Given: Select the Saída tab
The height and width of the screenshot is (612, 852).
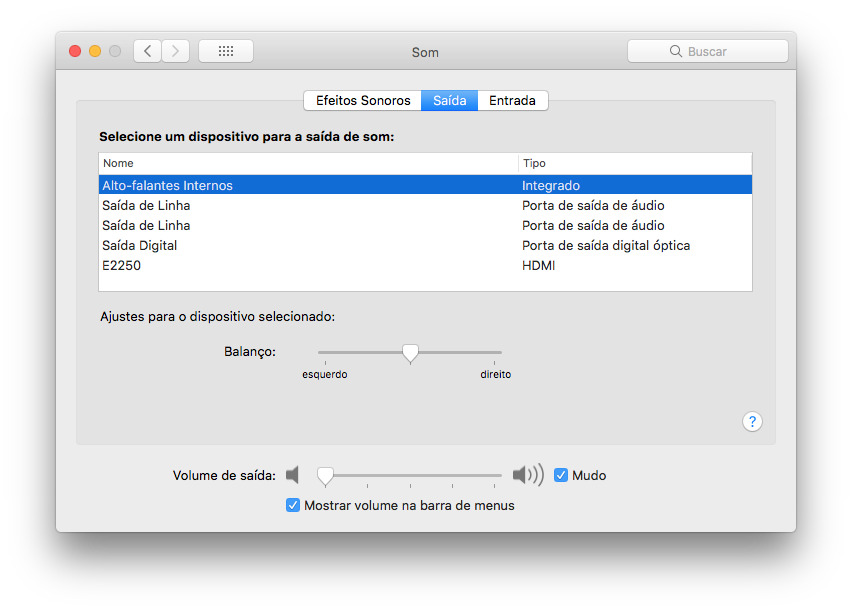Looking at the screenshot, I should (x=449, y=101).
